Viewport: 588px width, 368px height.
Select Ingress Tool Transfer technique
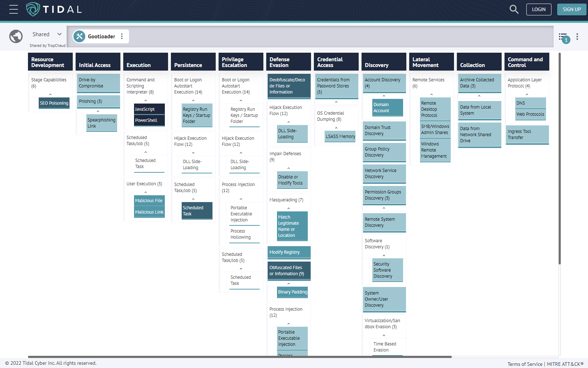click(527, 135)
